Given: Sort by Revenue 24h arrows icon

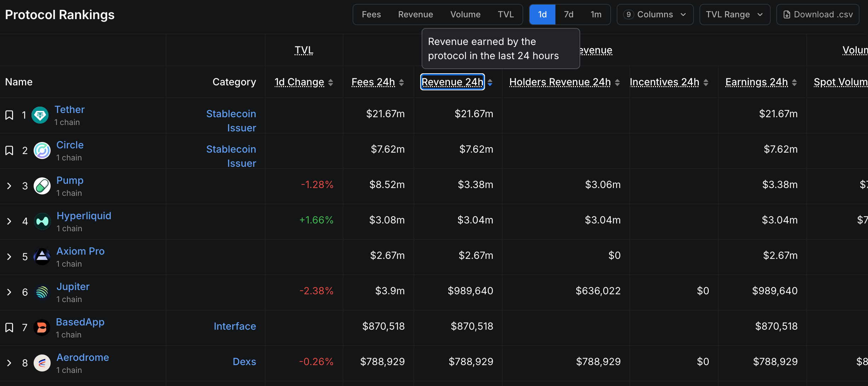Looking at the screenshot, I should pyautogui.click(x=490, y=83).
